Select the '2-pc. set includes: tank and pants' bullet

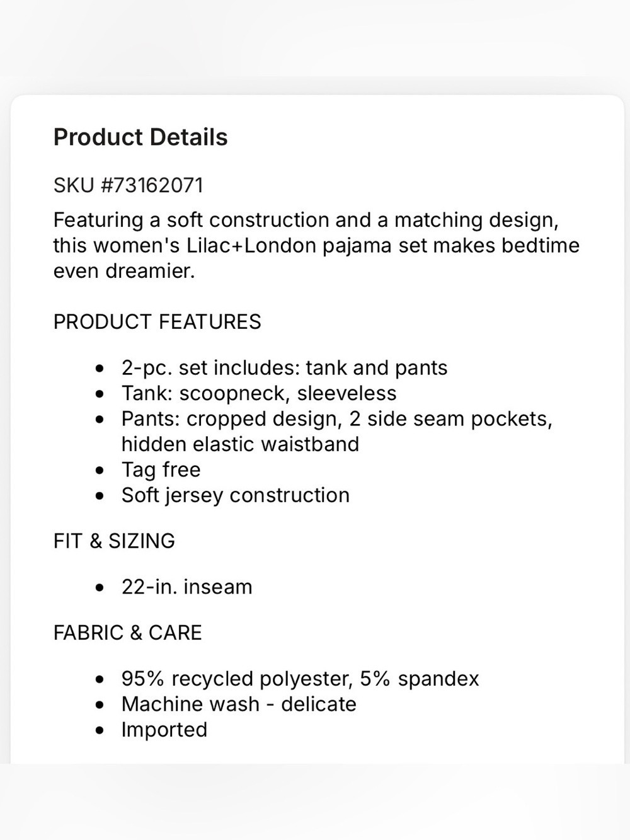pos(284,368)
